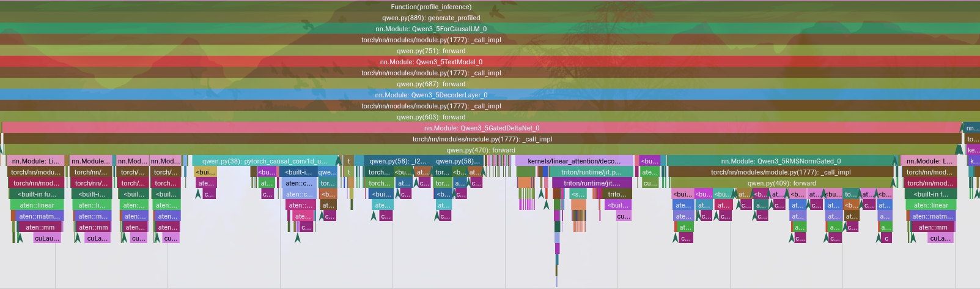The height and width of the screenshot is (289, 980).
Task: Click darker aten::c... slice directly below <built-i...
Action: [299, 183]
